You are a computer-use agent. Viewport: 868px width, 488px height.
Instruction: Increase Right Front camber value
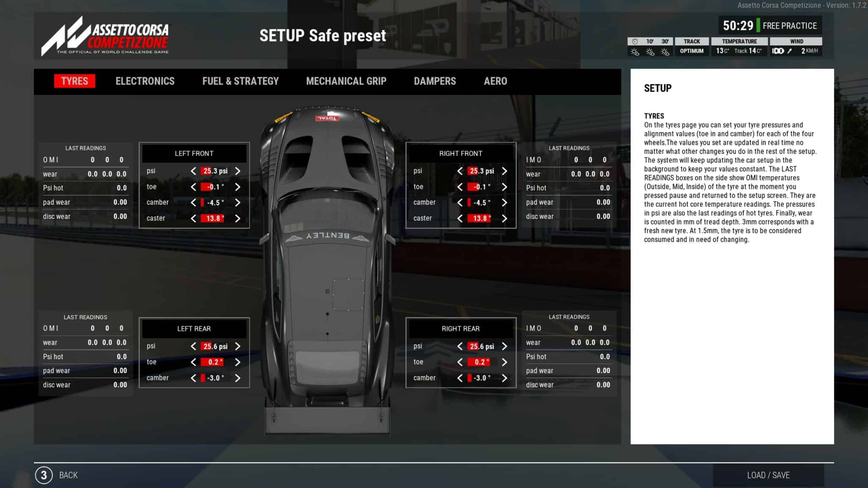click(504, 202)
